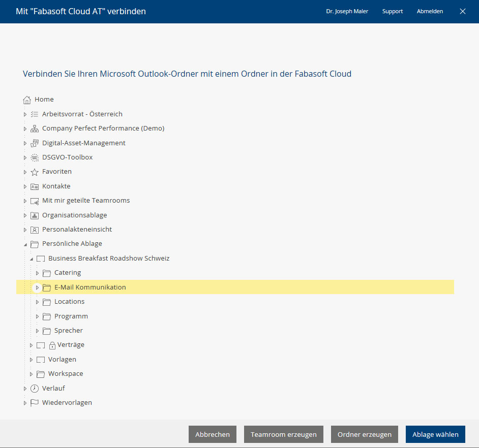Click Abmelden to log out
479x448 pixels.
(430, 11)
